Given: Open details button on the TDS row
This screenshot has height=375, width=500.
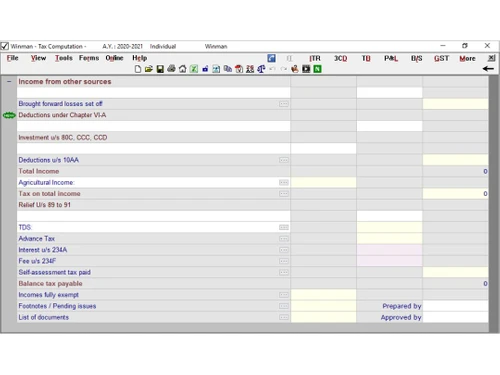Looking at the screenshot, I should point(284,227).
